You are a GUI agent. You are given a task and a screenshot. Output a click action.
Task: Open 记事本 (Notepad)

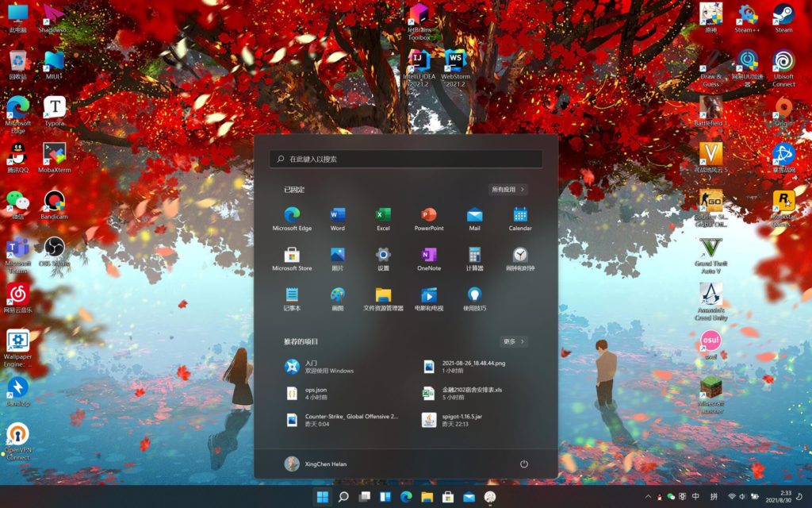pos(293,294)
